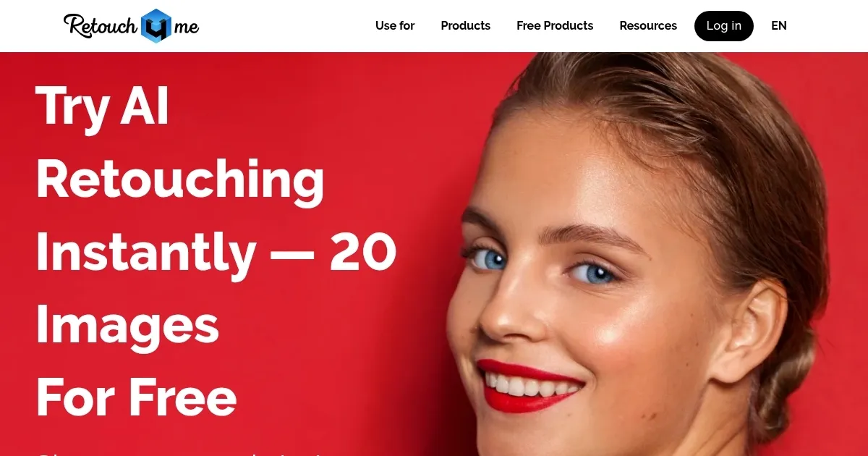Click the "Instantly — 20" headline line
This screenshot has width=868, height=456.
(x=216, y=252)
